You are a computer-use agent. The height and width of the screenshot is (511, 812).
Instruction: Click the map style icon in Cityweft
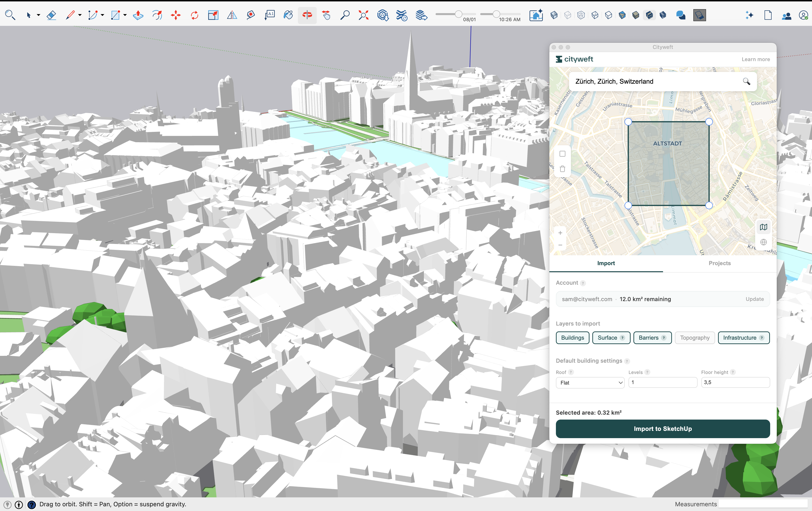(x=763, y=227)
